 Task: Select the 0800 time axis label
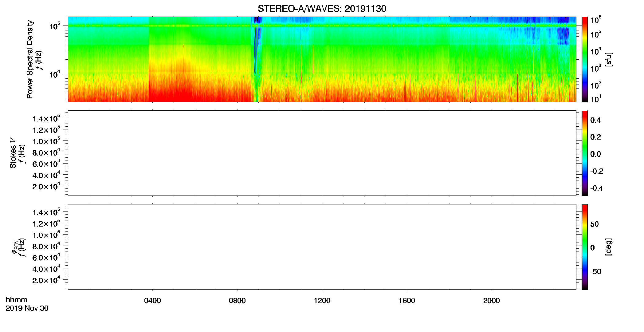pyautogui.click(x=237, y=301)
